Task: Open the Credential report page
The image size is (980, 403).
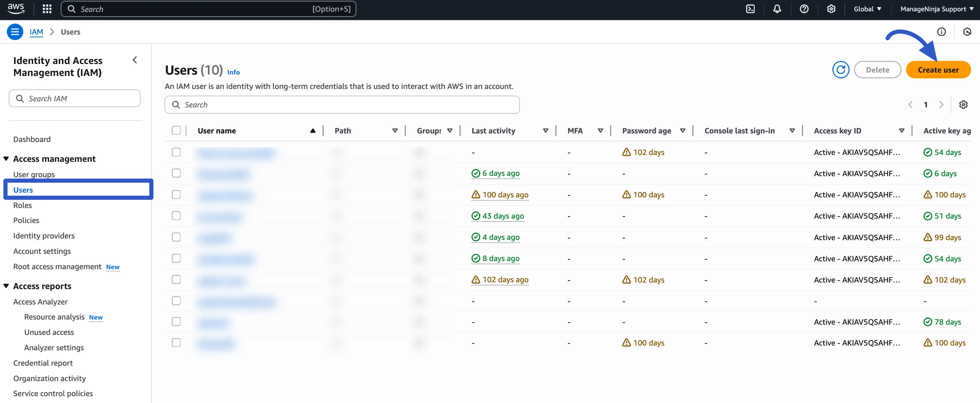Action: point(42,363)
